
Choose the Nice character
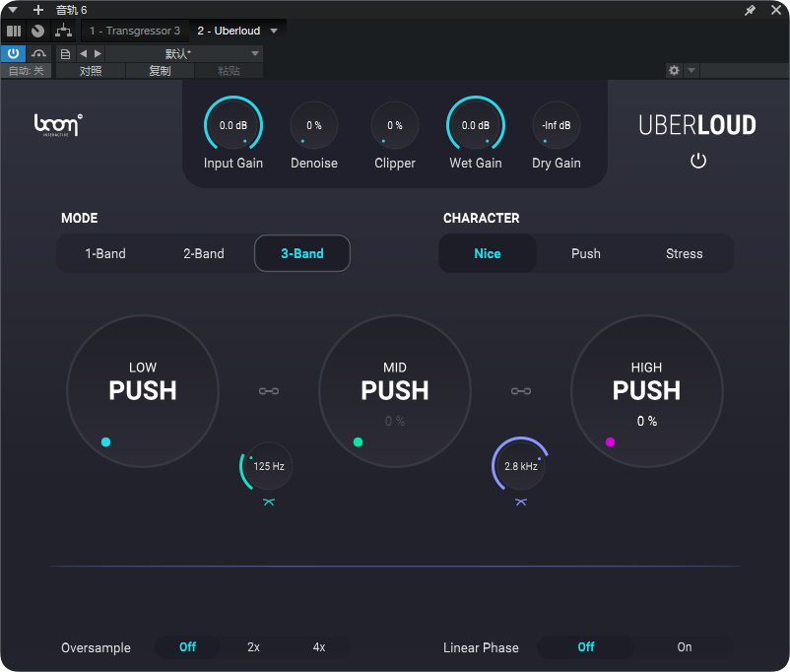(488, 253)
